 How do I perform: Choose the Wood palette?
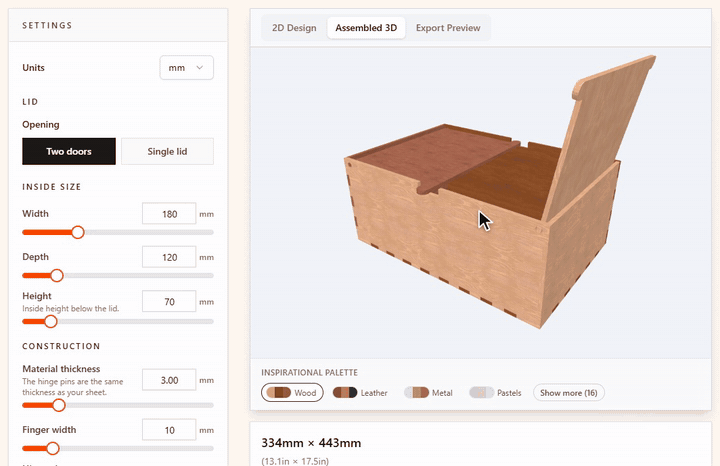point(292,393)
